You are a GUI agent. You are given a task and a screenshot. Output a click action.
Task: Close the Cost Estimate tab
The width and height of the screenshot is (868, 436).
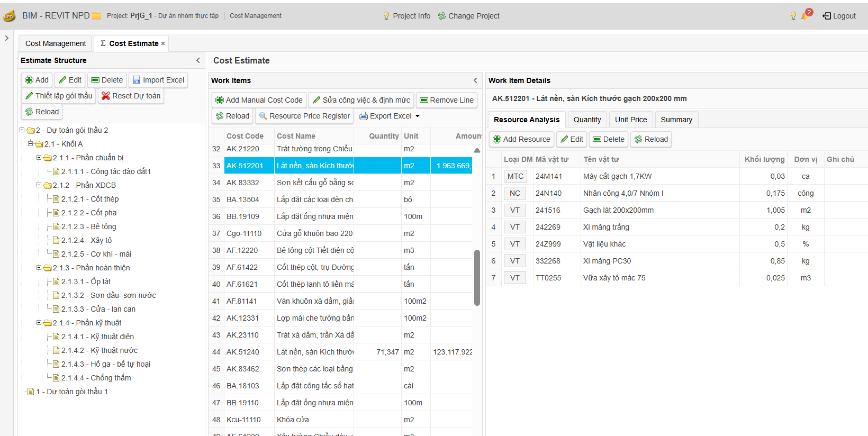pos(163,43)
